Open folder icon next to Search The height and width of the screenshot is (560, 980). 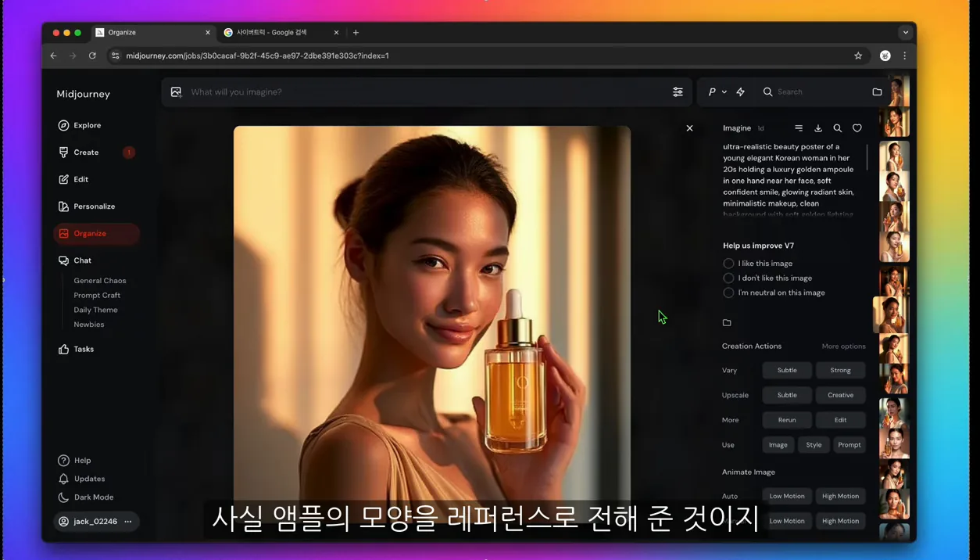pos(877,92)
